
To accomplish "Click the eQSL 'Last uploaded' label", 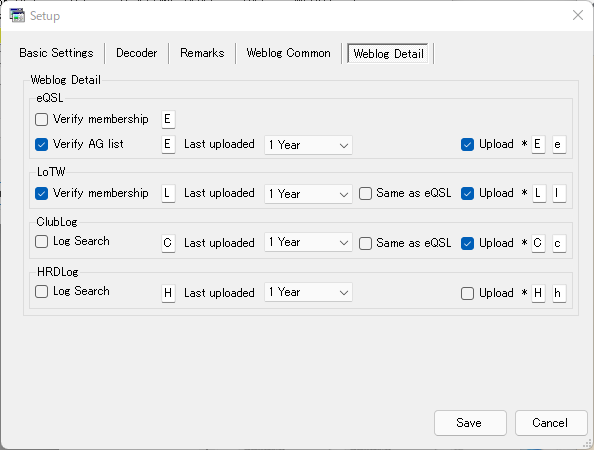I will [219, 144].
